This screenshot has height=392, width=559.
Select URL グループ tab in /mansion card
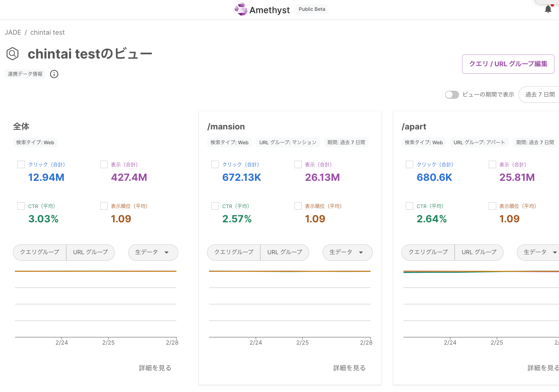pos(285,252)
